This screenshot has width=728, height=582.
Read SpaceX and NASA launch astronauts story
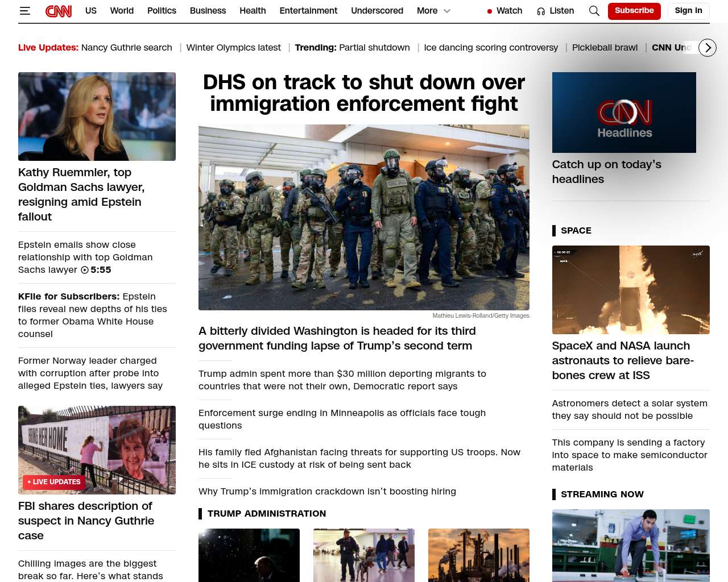tap(623, 360)
